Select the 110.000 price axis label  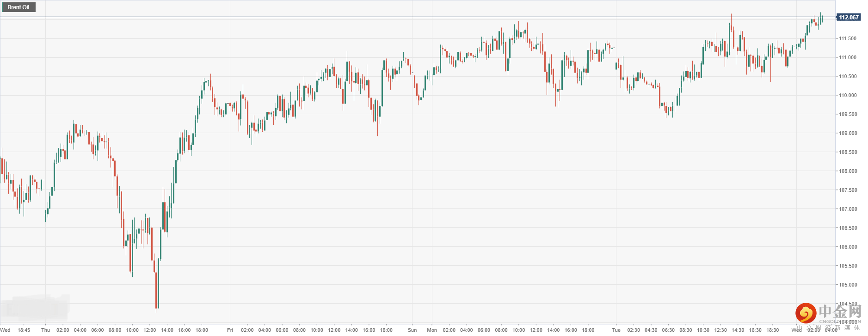(x=848, y=96)
